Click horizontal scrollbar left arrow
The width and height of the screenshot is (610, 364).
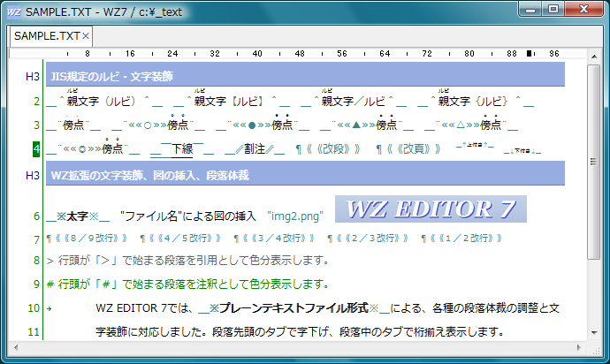tap(16, 347)
